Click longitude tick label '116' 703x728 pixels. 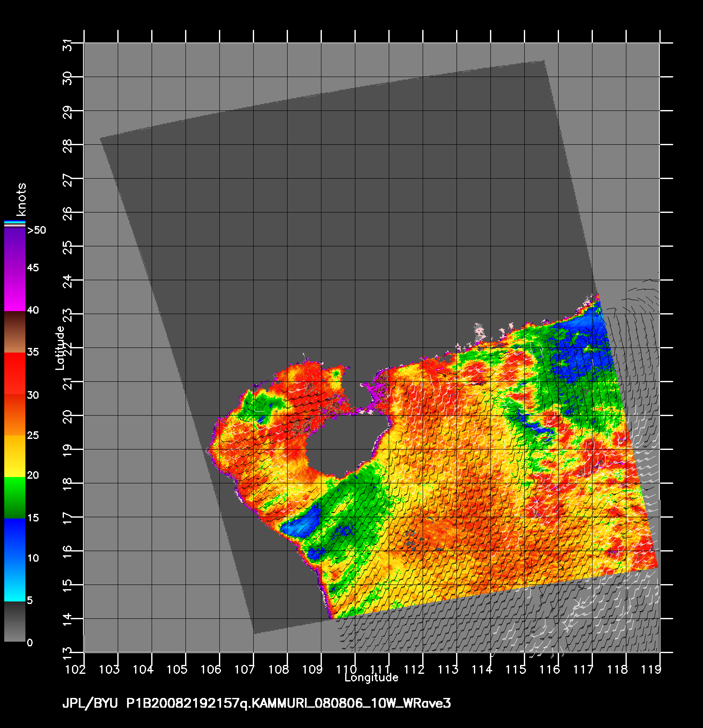[550, 670]
